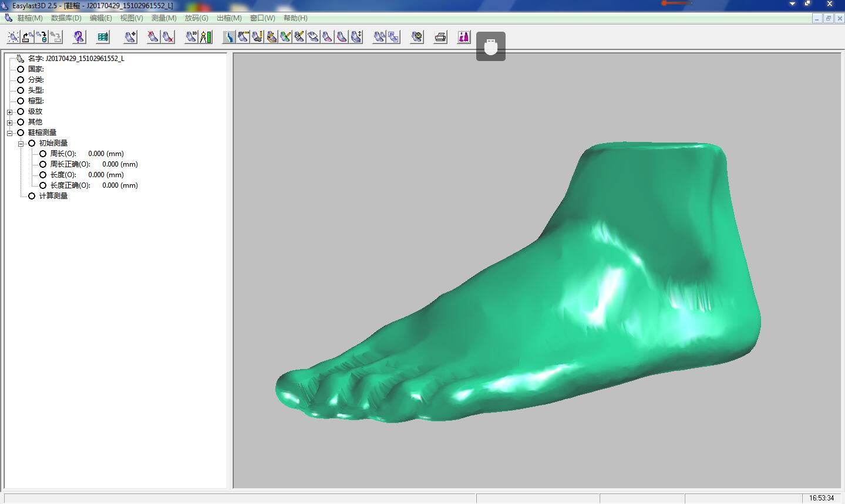The height and width of the screenshot is (504, 845).
Task: Click the 3D view last icon
Action: tap(191, 37)
